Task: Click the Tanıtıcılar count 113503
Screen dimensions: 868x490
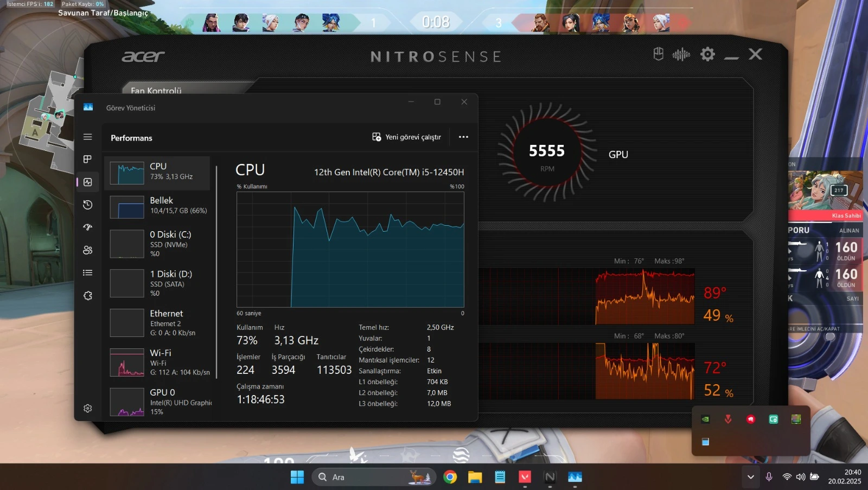Action: pyautogui.click(x=334, y=370)
